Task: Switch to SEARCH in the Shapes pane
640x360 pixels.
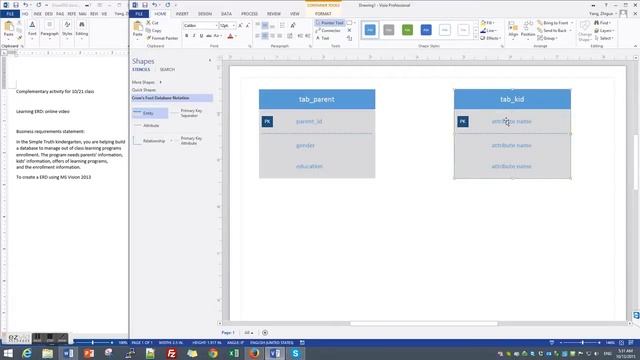Action: click(x=167, y=70)
